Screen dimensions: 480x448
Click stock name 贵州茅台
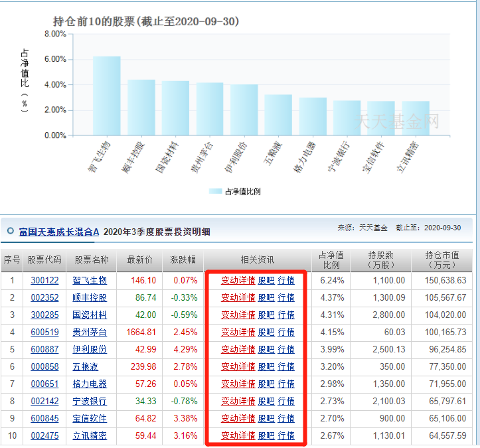point(90,332)
